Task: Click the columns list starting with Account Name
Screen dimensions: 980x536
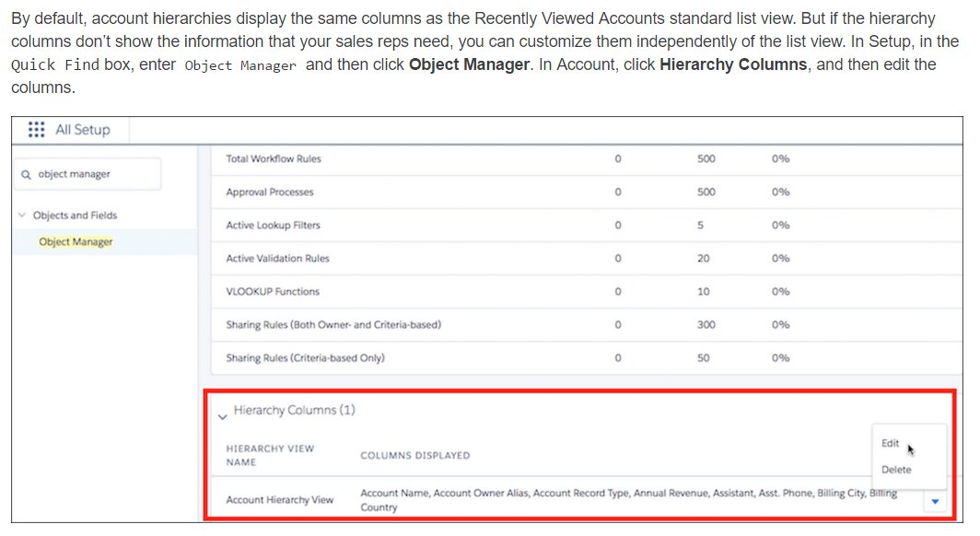Action: [629, 500]
